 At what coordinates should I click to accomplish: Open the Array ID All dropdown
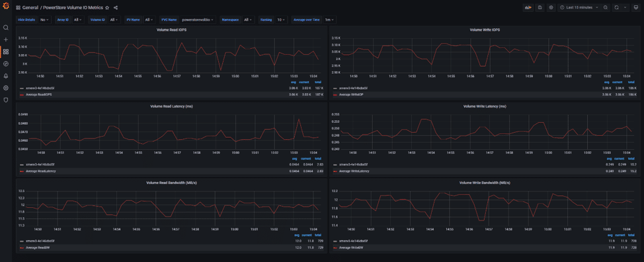coord(77,19)
